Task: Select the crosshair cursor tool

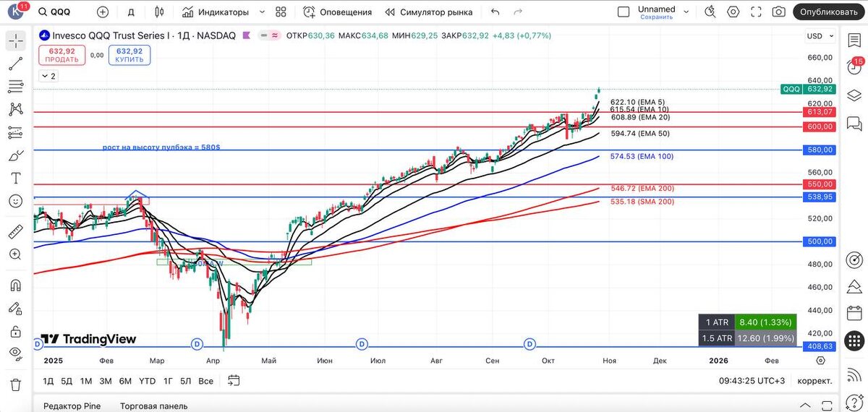Action: tap(15, 40)
